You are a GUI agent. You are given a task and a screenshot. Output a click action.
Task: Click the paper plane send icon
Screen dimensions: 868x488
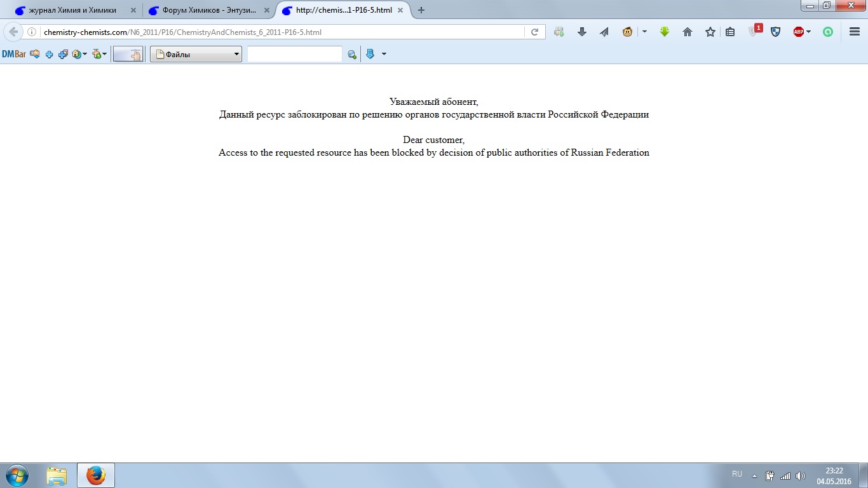tap(604, 32)
